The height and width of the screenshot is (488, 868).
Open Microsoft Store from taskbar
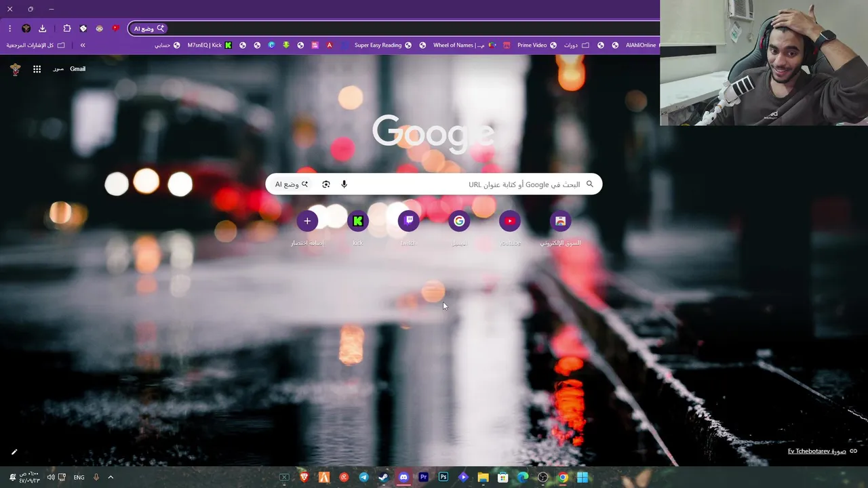pos(502,477)
